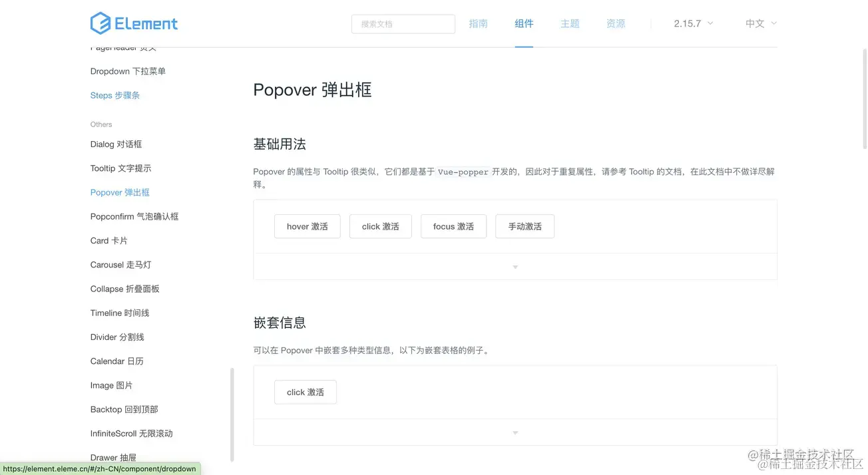Open the 2.15.7 version dropdown
The width and height of the screenshot is (868, 475).
pos(693,23)
